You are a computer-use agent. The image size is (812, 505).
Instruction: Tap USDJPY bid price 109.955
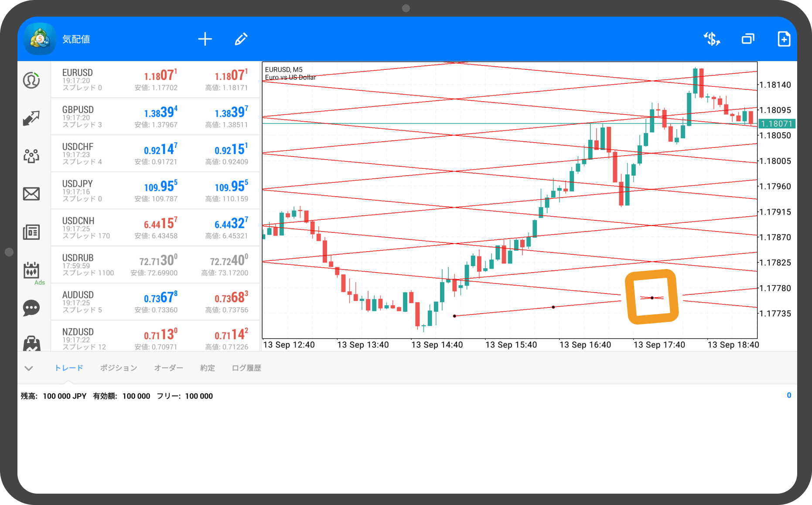(x=160, y=186)
